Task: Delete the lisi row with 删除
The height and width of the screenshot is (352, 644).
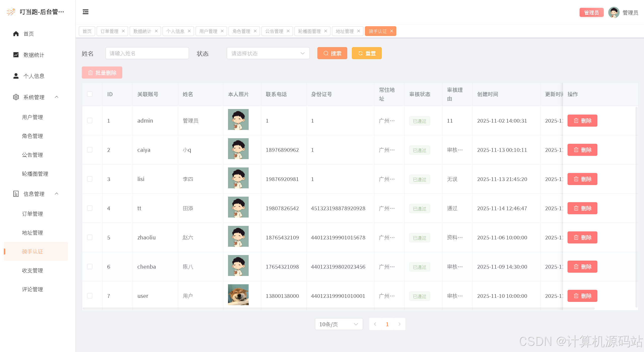Action: (582, 179)
